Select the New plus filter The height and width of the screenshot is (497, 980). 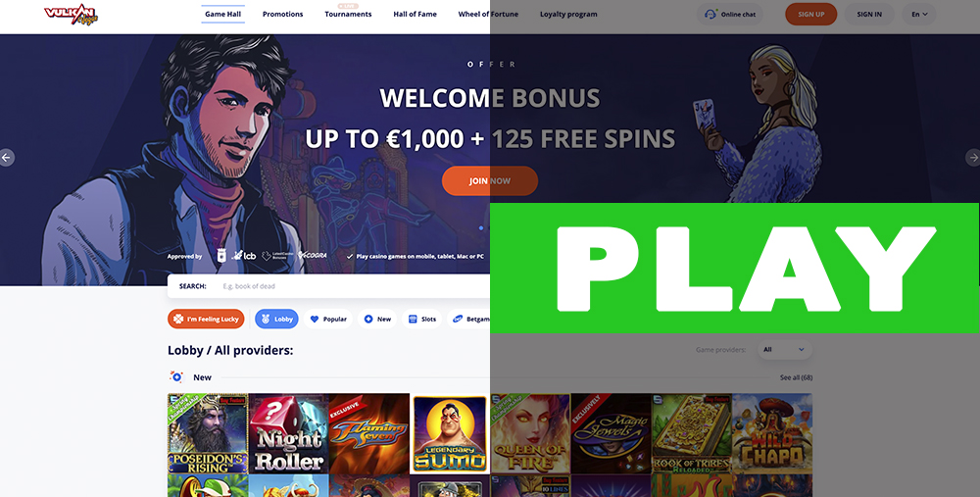[x=377, y=319]
